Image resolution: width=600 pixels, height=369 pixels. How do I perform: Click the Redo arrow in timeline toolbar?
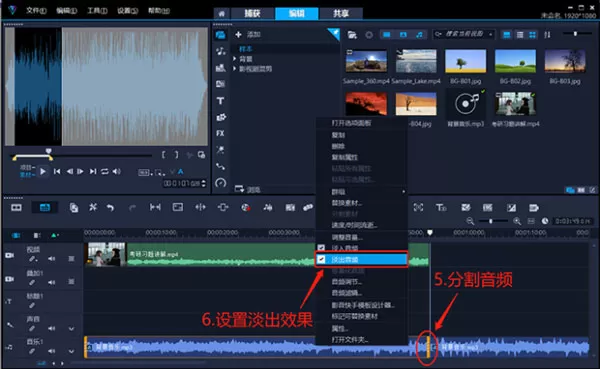tap(132, 207)
